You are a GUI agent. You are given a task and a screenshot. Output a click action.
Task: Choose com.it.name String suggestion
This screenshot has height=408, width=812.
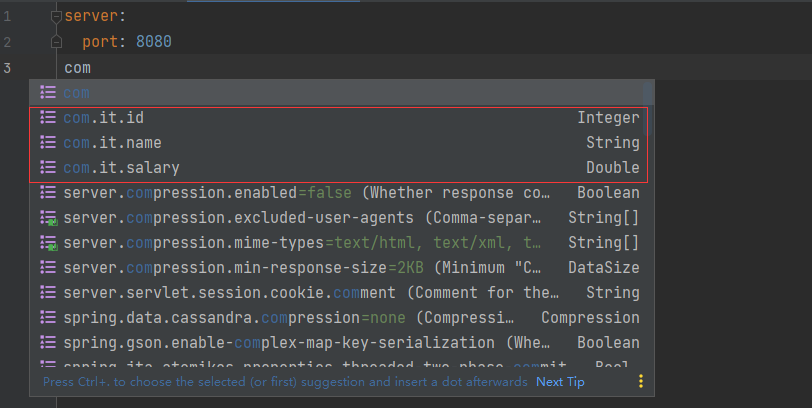[337, 143]
